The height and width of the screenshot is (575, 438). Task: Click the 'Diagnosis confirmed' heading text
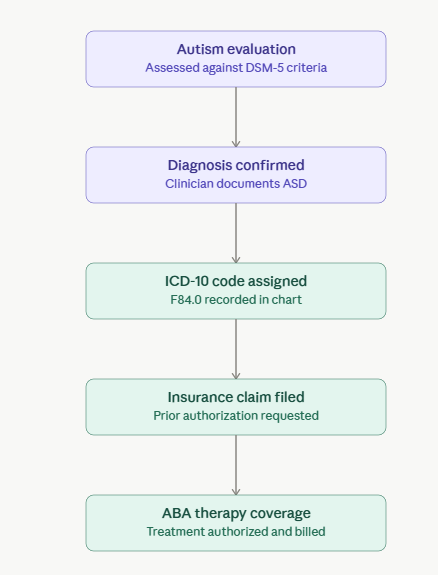pyautogui.click(x=236, y=165)
